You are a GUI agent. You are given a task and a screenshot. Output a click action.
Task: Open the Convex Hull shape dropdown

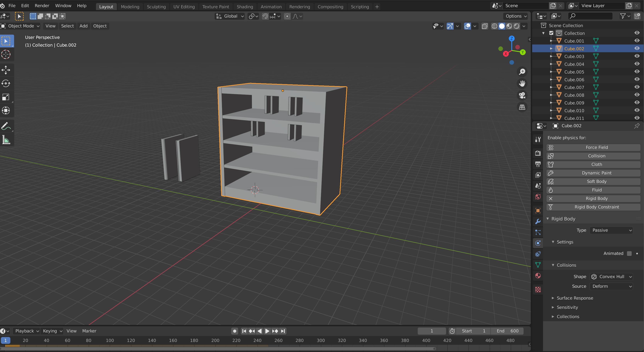(x=611, y=276)
